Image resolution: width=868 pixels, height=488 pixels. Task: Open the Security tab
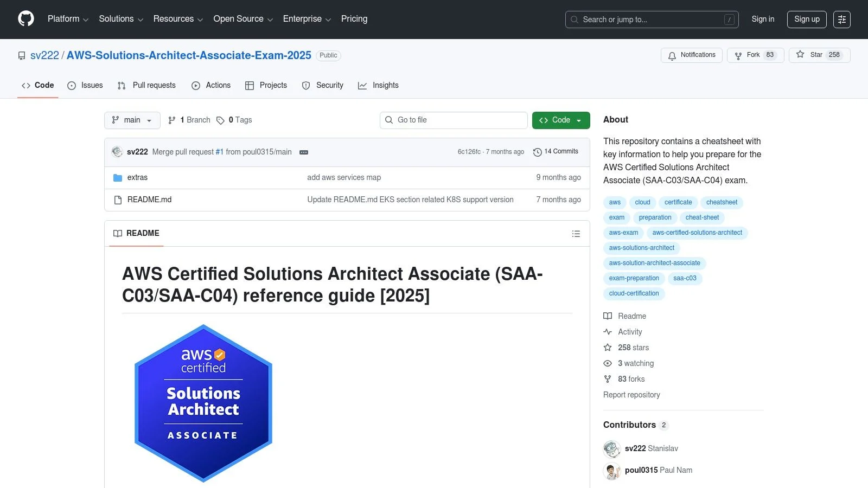point(323,86)
